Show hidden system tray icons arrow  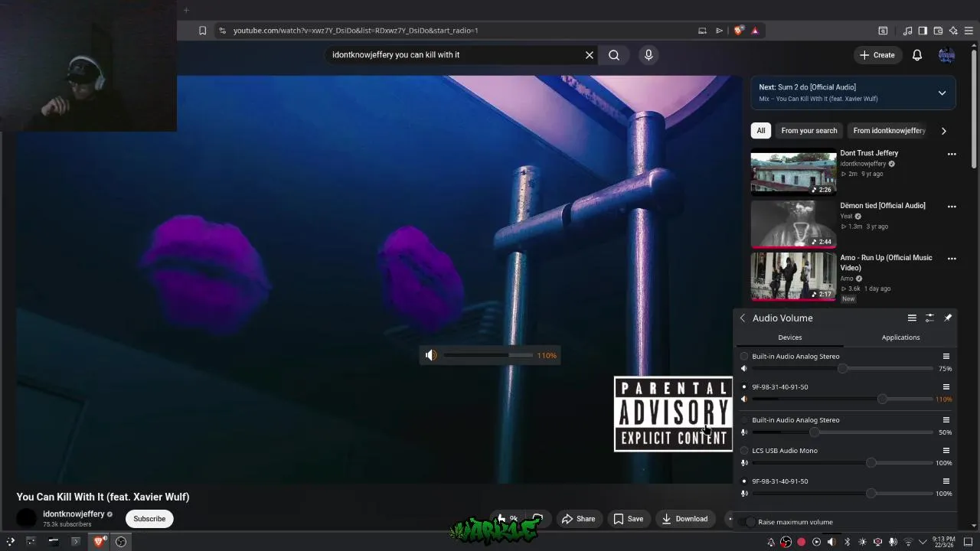(923, 542)
